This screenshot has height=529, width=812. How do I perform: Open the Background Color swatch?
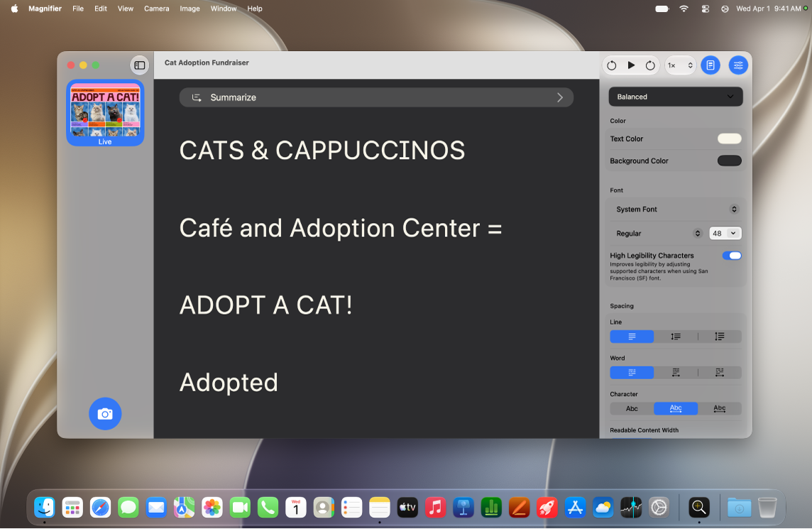coord(729,160)
